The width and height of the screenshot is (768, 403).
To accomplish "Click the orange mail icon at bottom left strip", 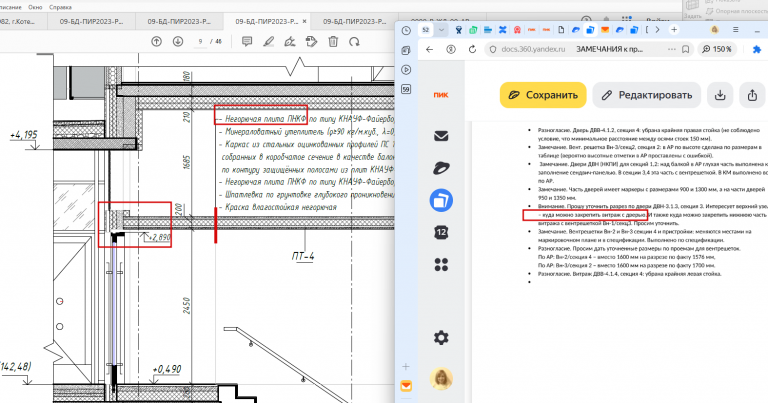I will click(x=406, y=386).
